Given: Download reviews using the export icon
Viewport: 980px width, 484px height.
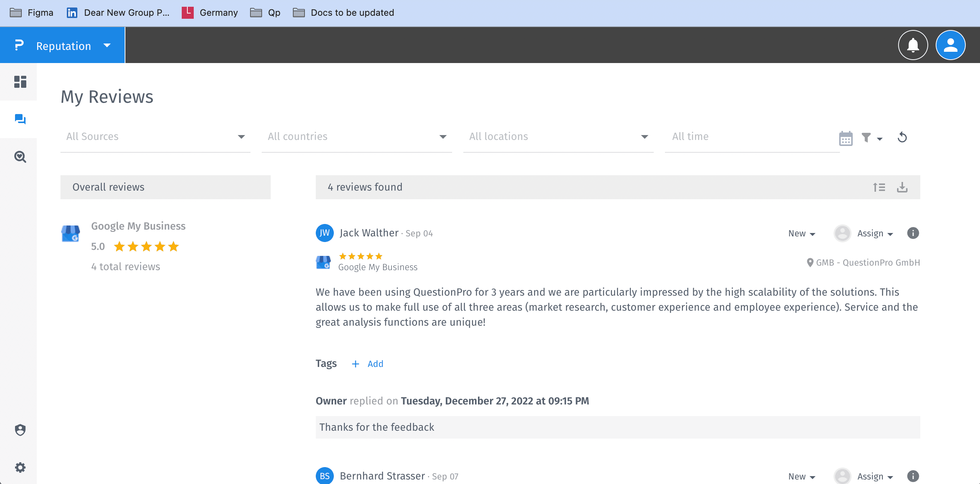Looking at the screenshot, I should pos(902,187).
